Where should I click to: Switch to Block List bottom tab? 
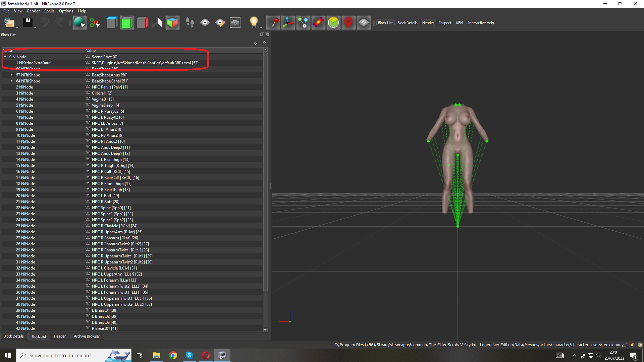39,336
